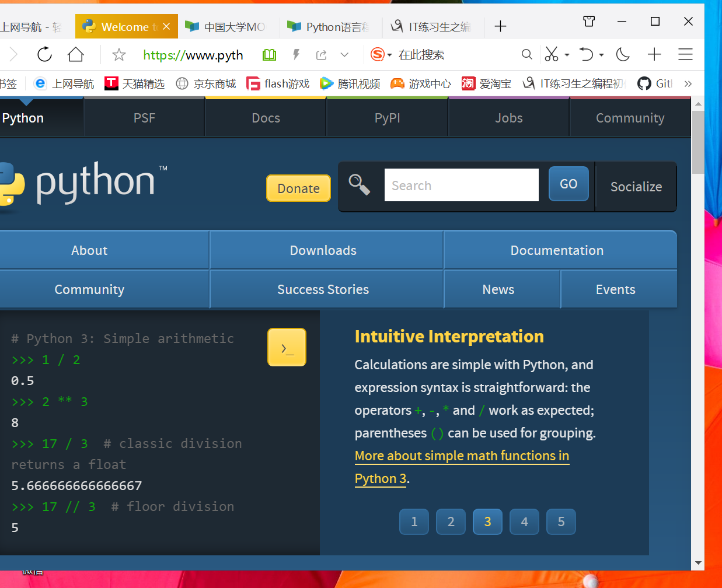Open the GitHub bookmark icon

click(x=644, y=83)
